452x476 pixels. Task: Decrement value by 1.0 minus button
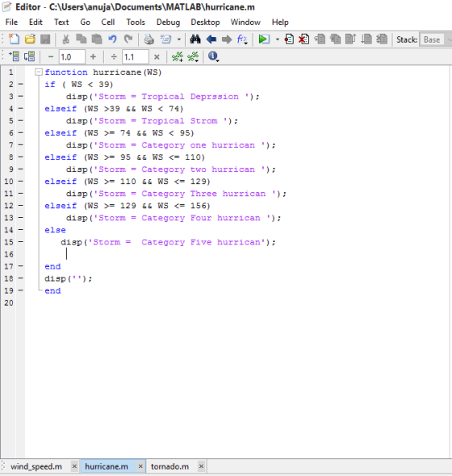pyautogui.click(x=51, y=56)
